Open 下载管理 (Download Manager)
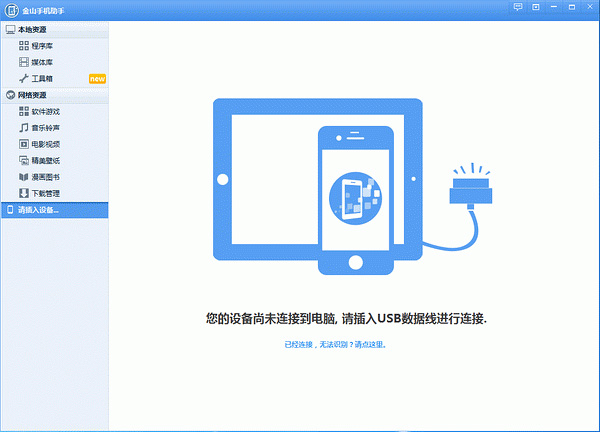The height and width of the screenshot is (432, 600). point(44,192)
